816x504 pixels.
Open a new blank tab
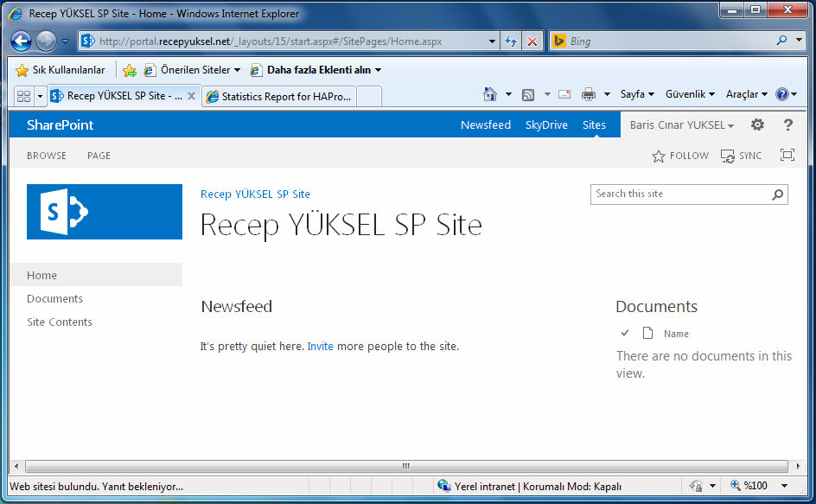[x=369, y=97]
